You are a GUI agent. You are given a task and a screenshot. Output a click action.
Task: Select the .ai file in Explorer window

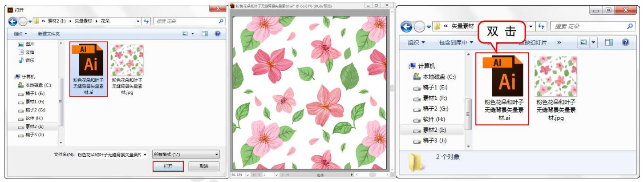point(503,89)
